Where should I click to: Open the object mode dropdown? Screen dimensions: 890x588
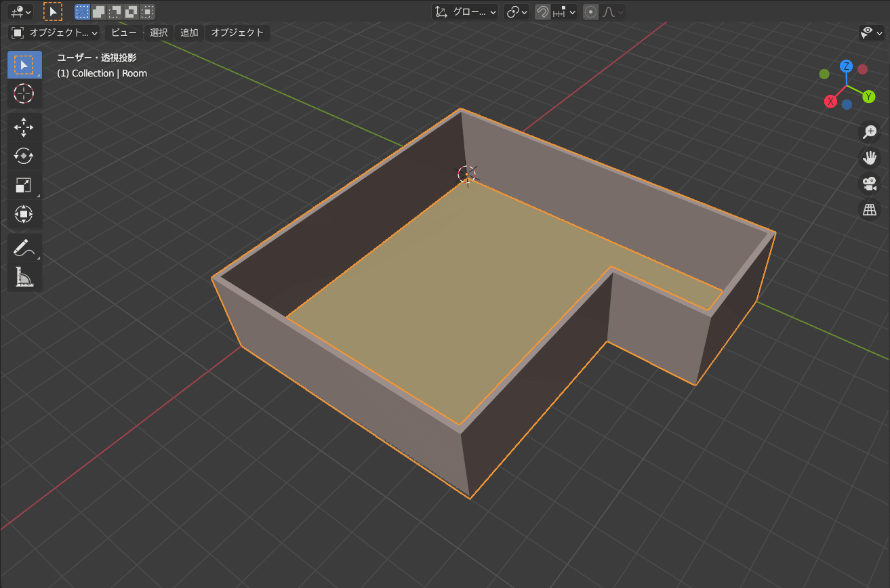pyautogui.click(x=55, y=33)
